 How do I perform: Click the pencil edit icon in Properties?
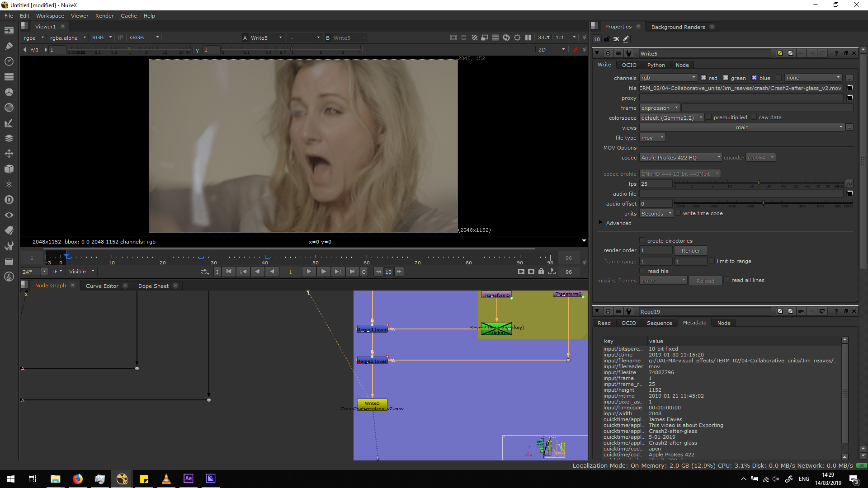point(626,39)
